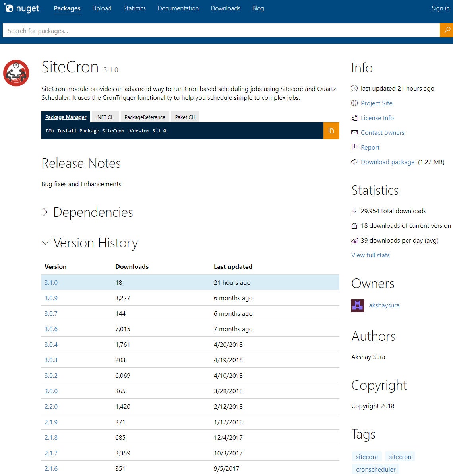453x476 pixels.
Task: Click the View full stats link
Action: click(370, 255)
